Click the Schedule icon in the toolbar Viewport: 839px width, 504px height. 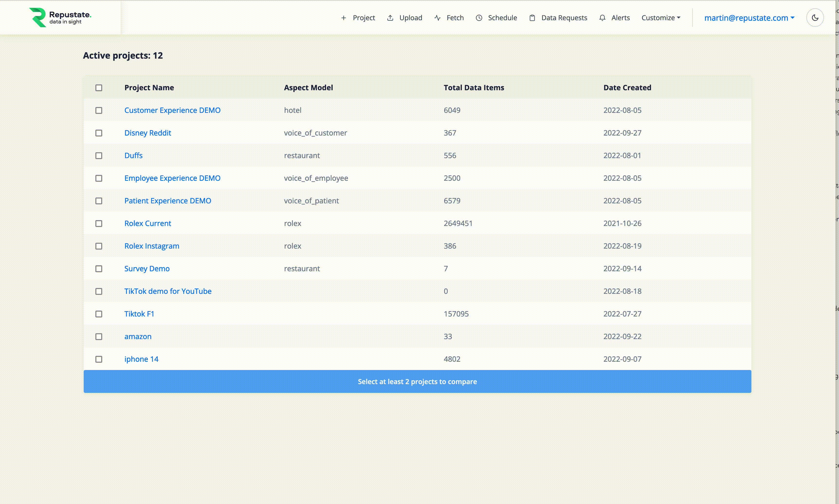tap(479, 17)
